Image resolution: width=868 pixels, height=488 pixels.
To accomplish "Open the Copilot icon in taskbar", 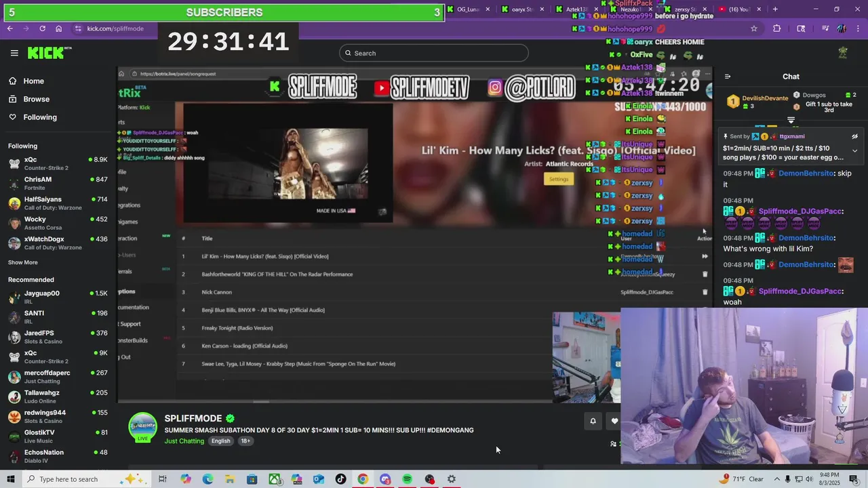I will tap(186, 479).
